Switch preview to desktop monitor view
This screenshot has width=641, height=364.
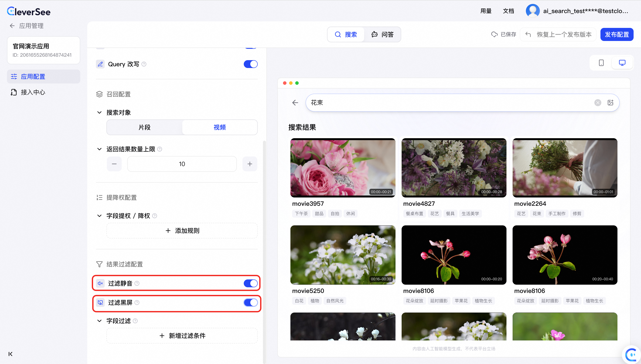coord(622,63)
